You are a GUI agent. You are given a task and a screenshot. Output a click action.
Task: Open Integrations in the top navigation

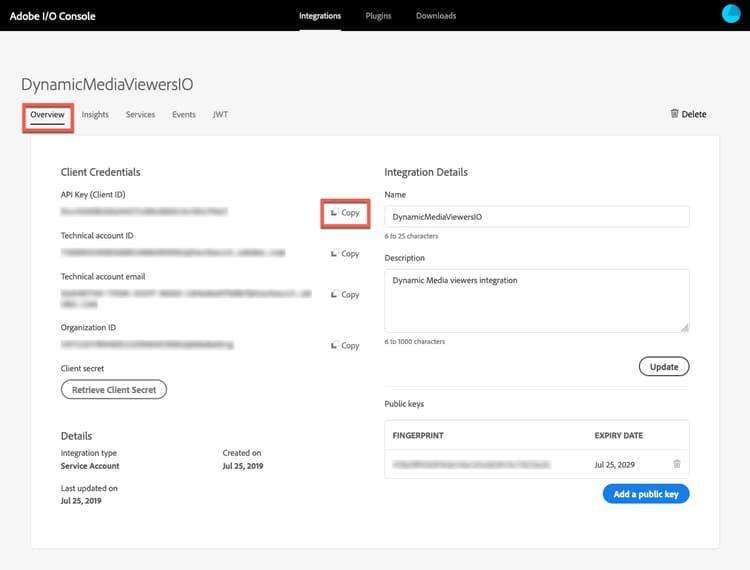(x=320, y=16)
